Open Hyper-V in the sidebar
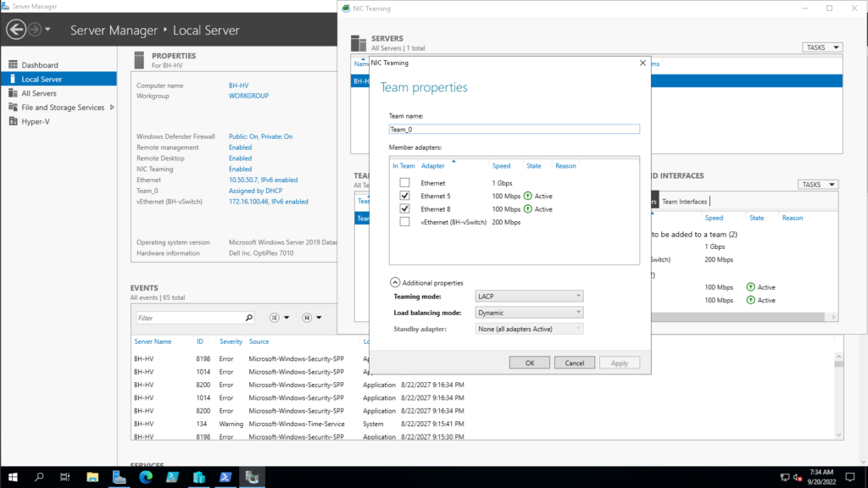Viewport: 868px width, 488px height. [x=36, y=122]
